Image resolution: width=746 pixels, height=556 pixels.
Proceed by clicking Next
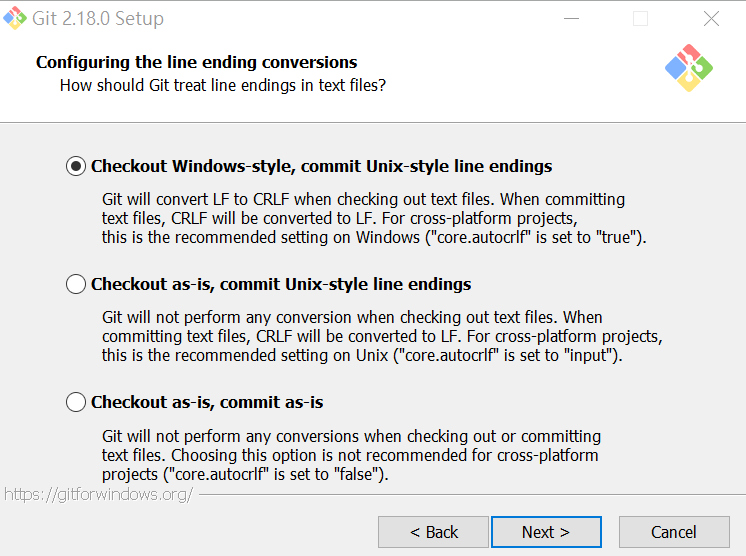point(546,532)
